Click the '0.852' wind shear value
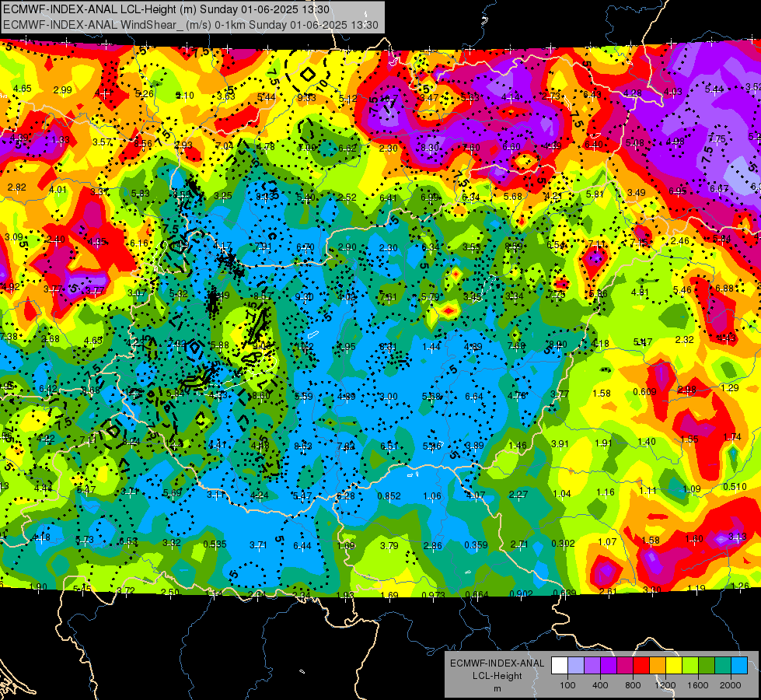Image resolution: width=761 pixels, height=700 pixels. click(389, 496)
